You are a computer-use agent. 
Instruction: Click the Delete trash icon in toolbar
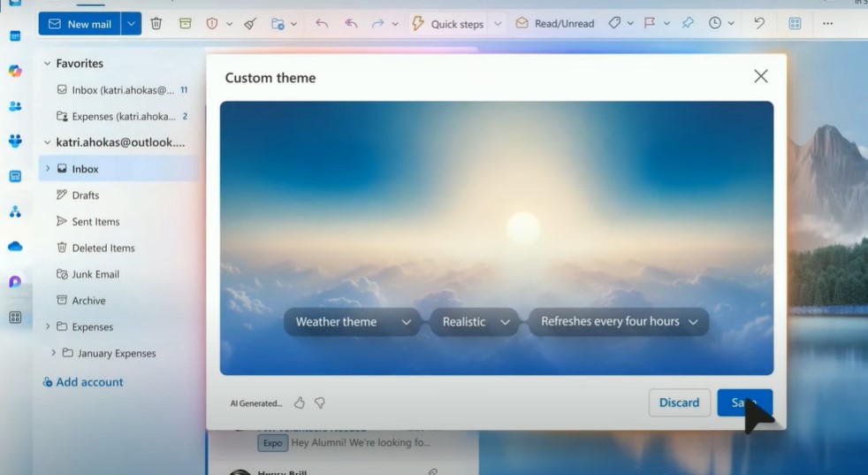point(156,24)
